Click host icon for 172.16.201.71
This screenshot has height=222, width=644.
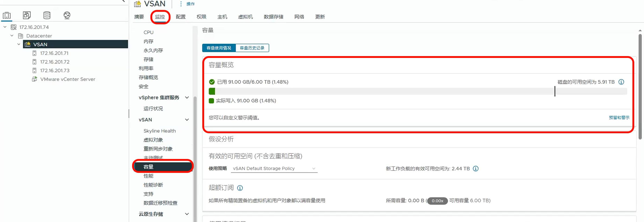pyautogui.click(x=35, y=53)
